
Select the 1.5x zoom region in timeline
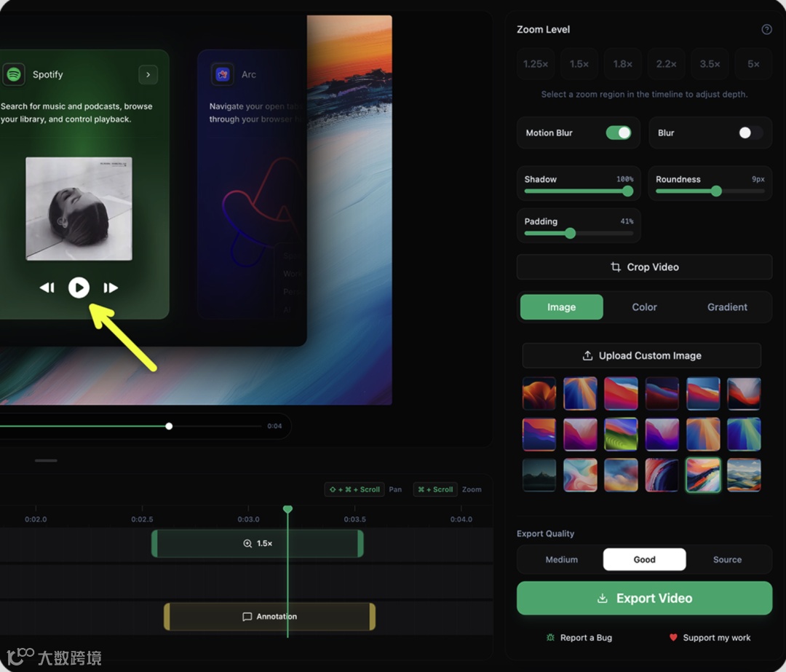[x=257, y=544]
